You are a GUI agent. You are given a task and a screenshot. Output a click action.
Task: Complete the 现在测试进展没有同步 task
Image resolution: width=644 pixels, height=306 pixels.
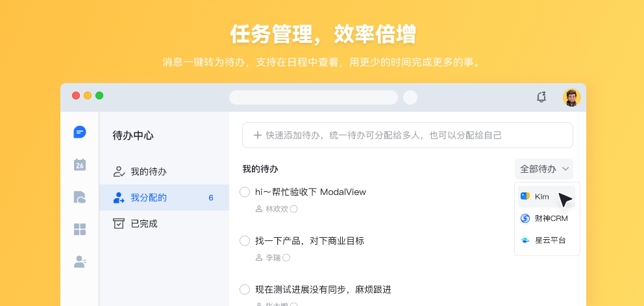(x=245, y=290)
